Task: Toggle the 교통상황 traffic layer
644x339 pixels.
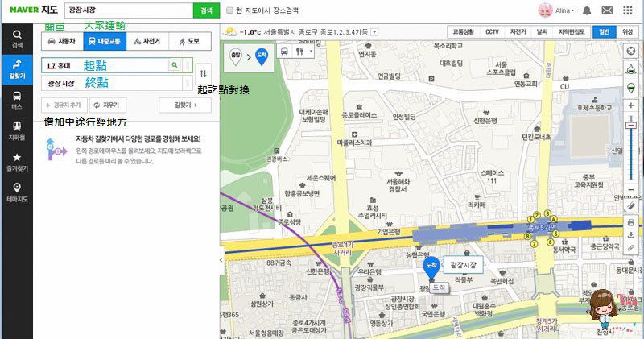Action: [464, 31]
